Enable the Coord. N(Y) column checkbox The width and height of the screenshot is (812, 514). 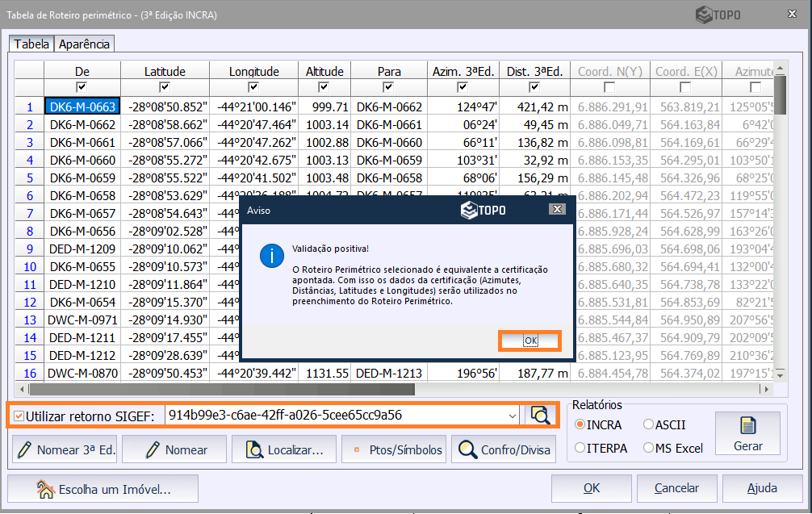pos(609,87)
